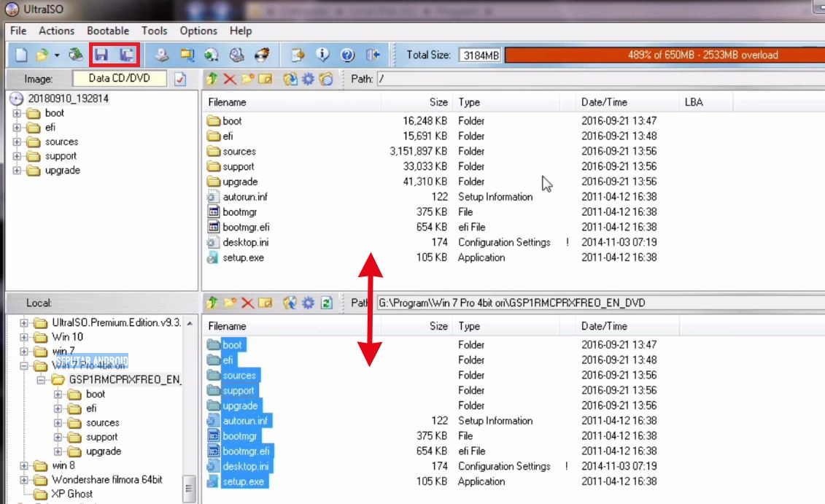Open the File menu
Screen dimensions: 825x504
click(x=18, y=31)
